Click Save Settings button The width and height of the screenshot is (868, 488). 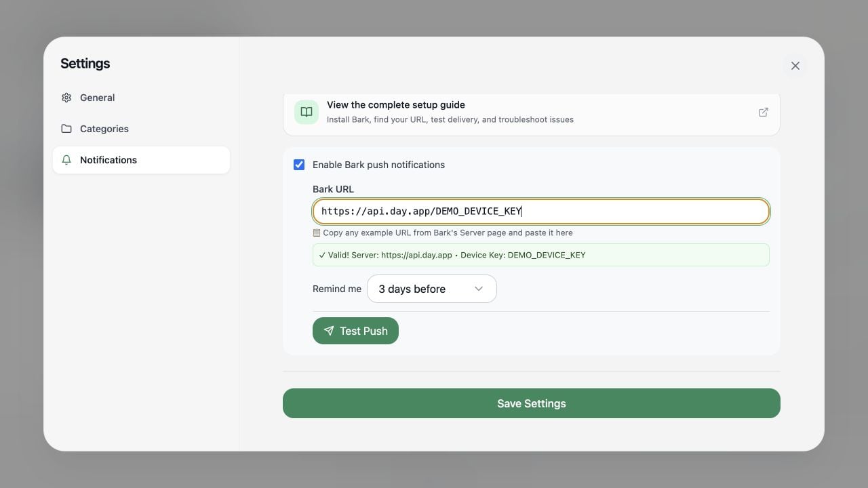tap(532, 403)
